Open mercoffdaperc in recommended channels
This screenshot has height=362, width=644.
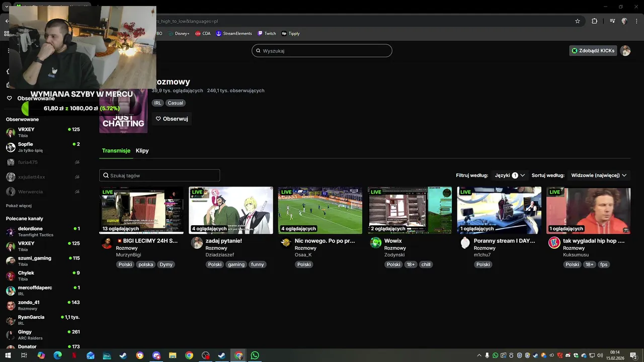coord(43,291)
